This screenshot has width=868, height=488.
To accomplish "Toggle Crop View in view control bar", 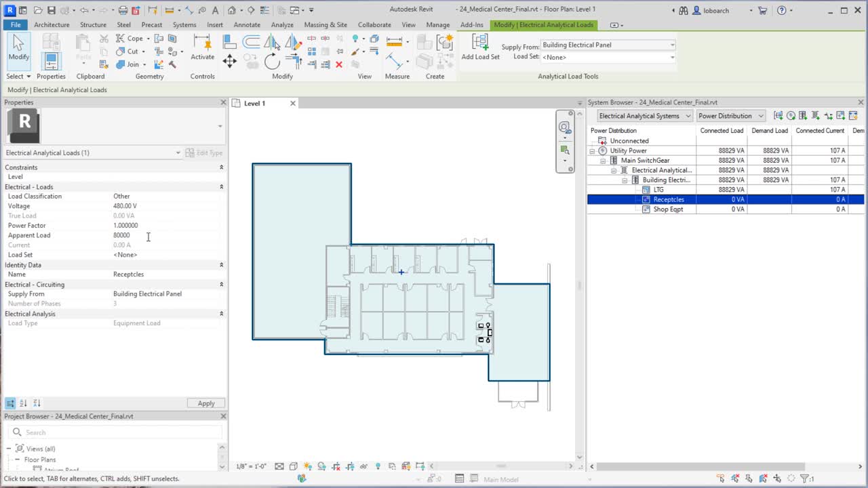I will [336, 466].
